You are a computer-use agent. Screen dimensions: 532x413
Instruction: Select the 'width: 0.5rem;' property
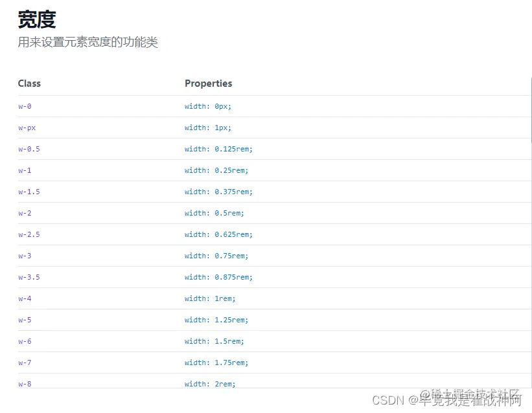214,213
